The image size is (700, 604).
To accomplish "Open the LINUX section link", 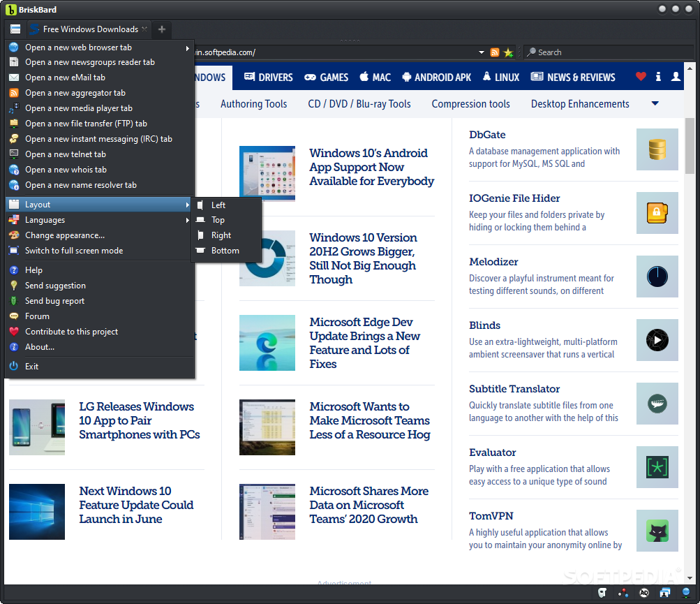I will [501, 78].
